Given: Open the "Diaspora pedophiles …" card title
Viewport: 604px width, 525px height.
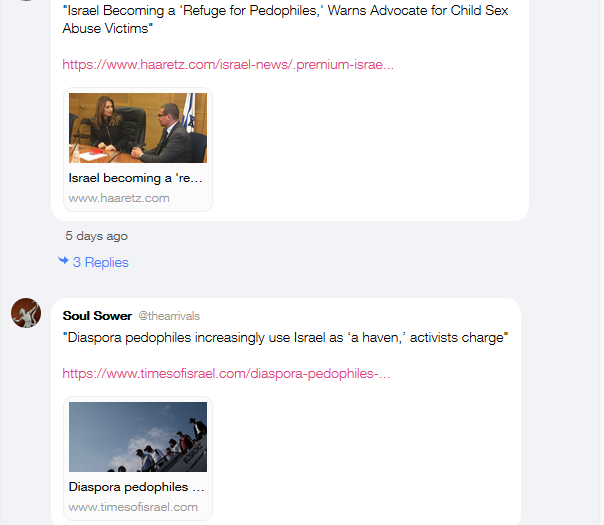Looking at the screenshot, I should coord(136,487).
